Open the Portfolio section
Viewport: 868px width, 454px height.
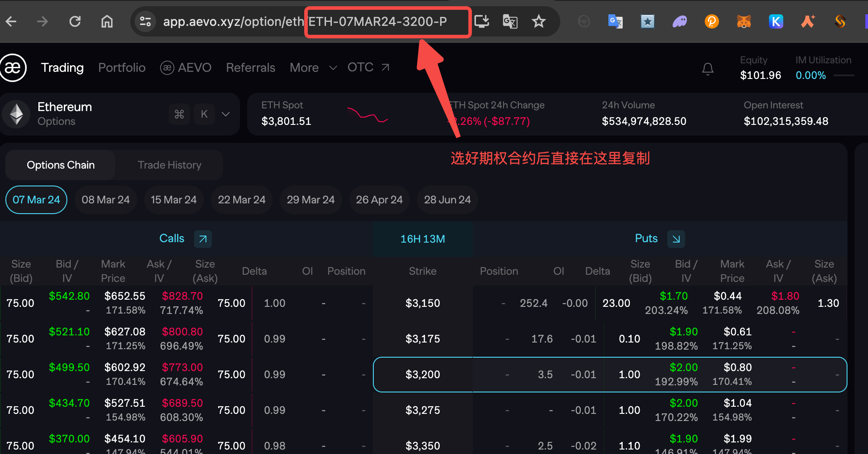[x=122, y=67]
